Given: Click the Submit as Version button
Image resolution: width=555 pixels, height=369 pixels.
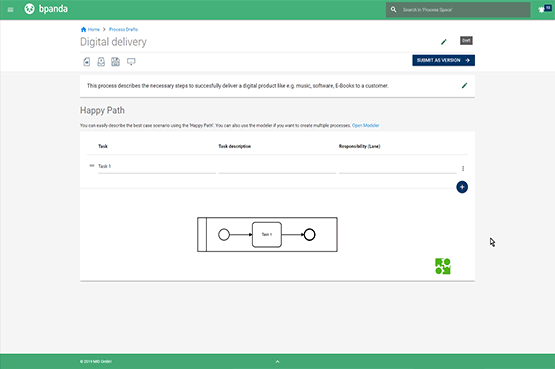Looking at the screenshot, I should (443, 60).
